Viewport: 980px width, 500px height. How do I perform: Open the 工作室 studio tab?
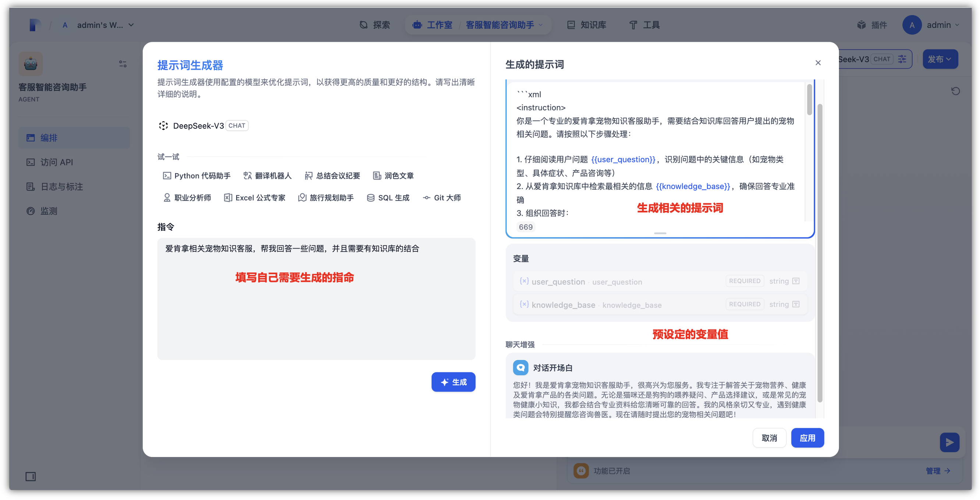[x=433, y=25]
